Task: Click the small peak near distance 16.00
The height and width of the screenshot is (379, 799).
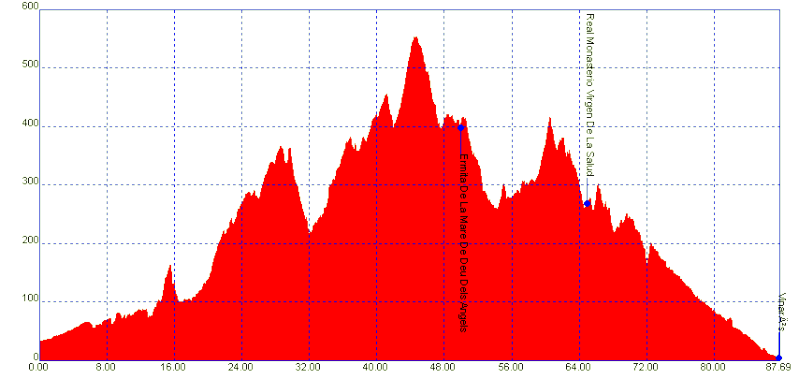Action: (x=170, y=266)
